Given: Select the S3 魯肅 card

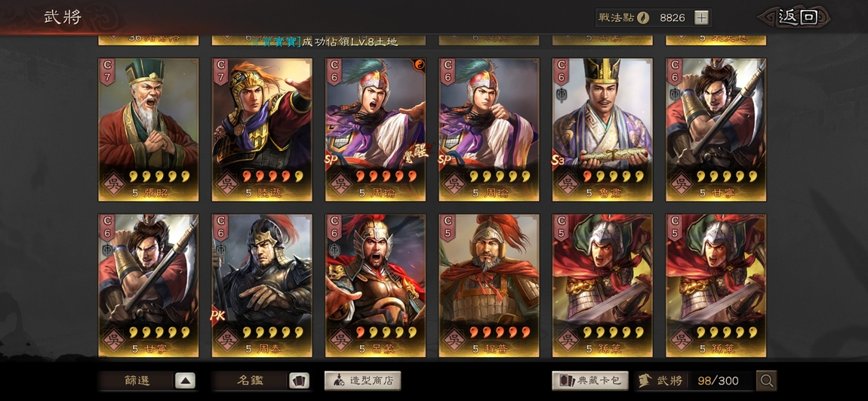Looking at the screenshot, I should (x=602, y=130).
